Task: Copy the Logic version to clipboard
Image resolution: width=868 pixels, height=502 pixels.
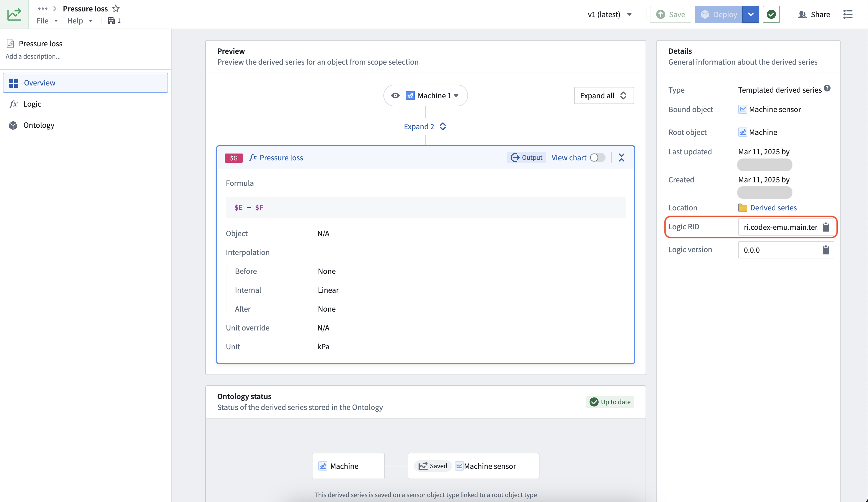Action: (826, 250)
